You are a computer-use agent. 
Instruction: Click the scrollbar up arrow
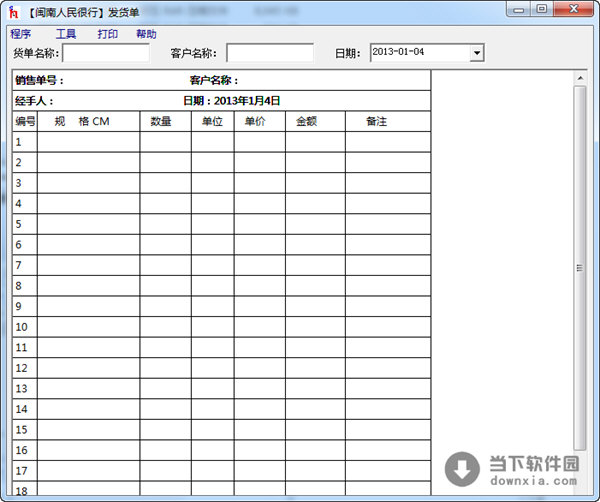point(580,78)
